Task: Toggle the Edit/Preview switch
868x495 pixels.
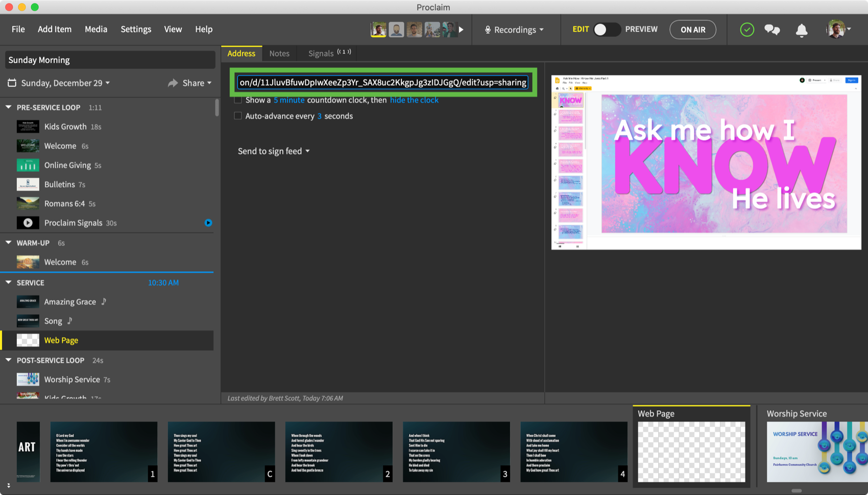Action: point(606,30)
